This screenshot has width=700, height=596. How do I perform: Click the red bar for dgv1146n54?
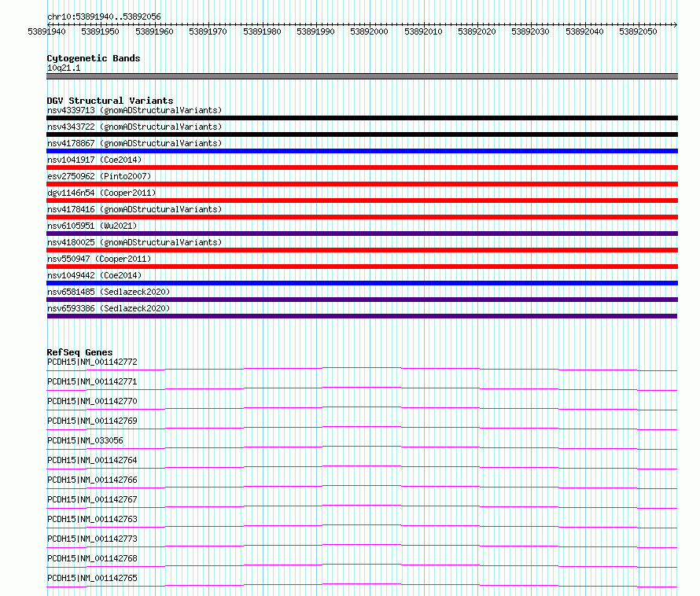362,201
